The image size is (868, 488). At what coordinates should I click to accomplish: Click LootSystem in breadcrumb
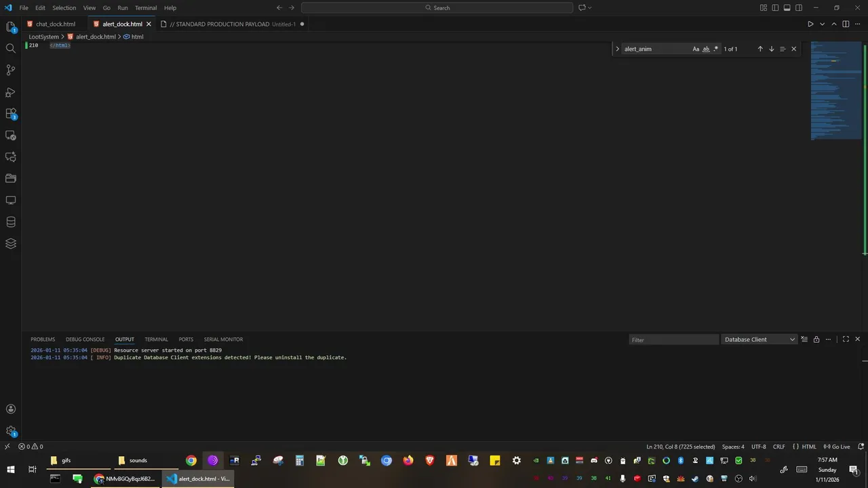[43, 37]
